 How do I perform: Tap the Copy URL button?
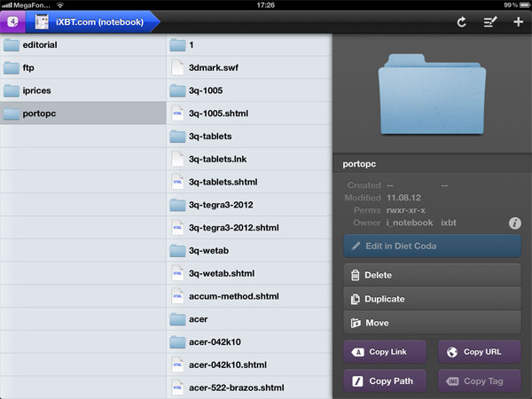click(480, 352)
